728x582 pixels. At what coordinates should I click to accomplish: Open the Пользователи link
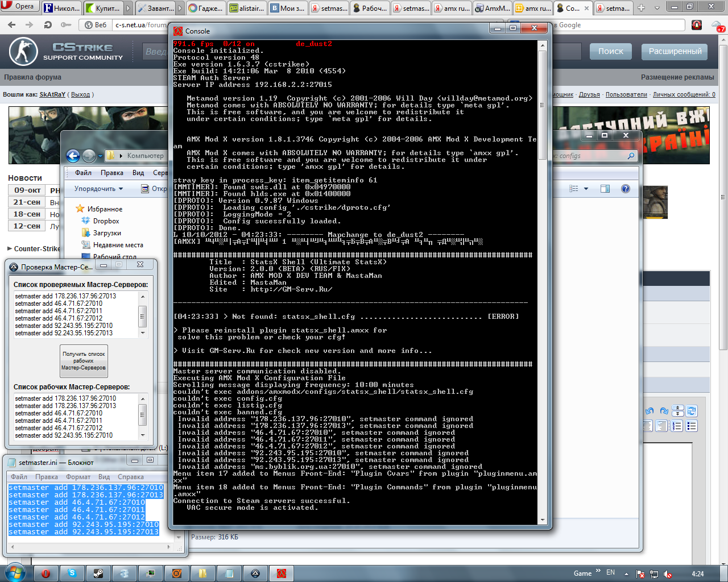click(626, 94)
